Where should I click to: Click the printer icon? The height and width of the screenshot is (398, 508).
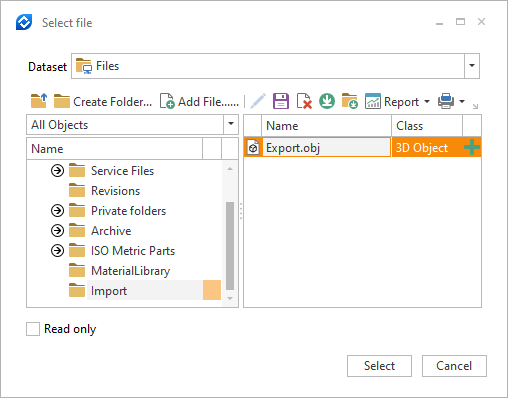tap(446, 101)
